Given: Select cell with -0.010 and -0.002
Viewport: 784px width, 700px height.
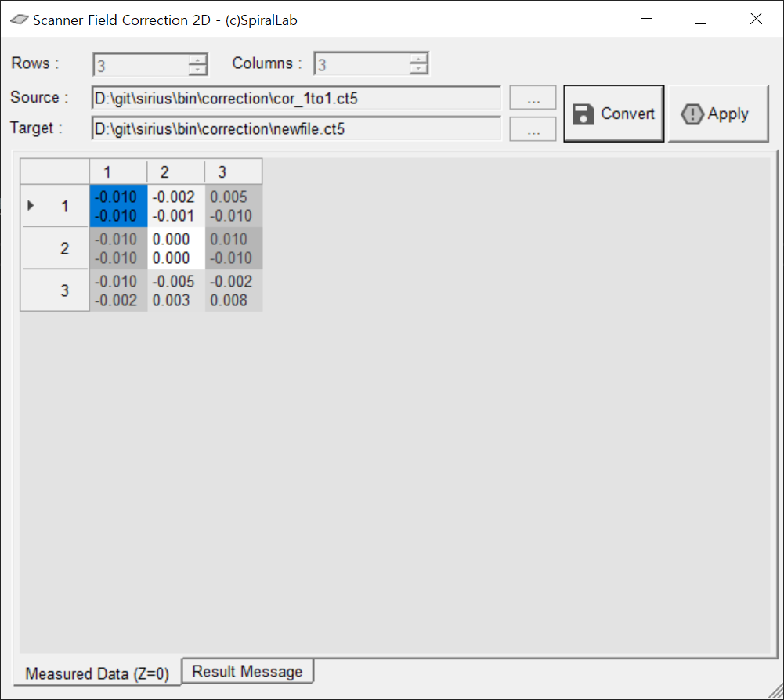Looking at the screenshot, I should click(x=118, y=290).
